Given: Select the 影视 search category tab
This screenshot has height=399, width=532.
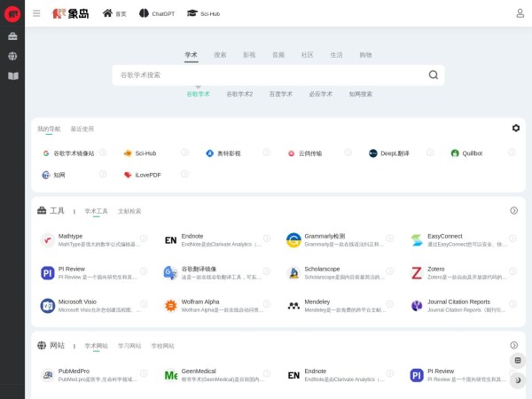Looking at the screenshot, I should (x=249, y=55).
